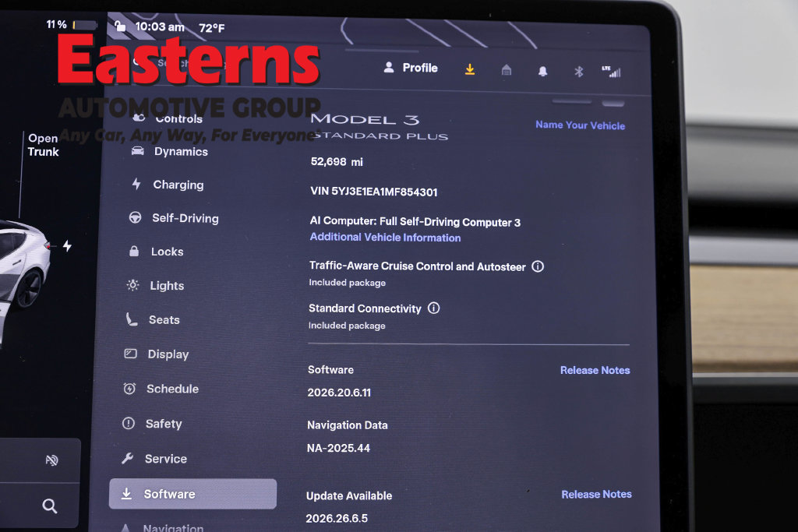Tap the Bluetooth icon

tap(579, 72)
